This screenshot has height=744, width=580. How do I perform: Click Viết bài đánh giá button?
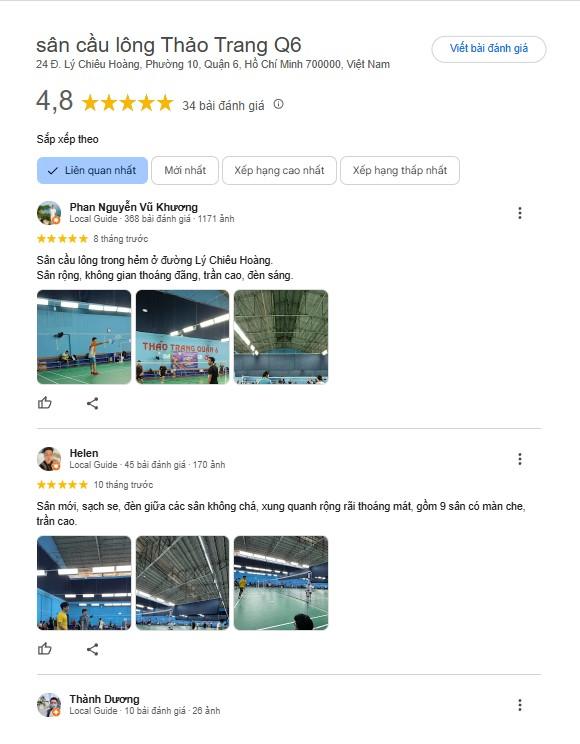(x=489, y=48)
